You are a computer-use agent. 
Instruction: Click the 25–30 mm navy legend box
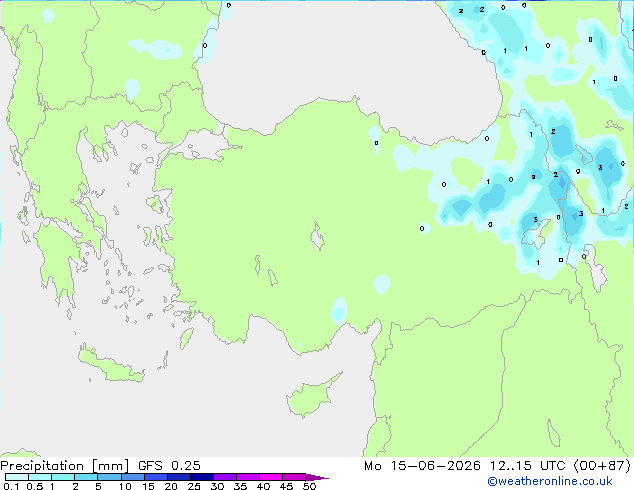[201, 477]
